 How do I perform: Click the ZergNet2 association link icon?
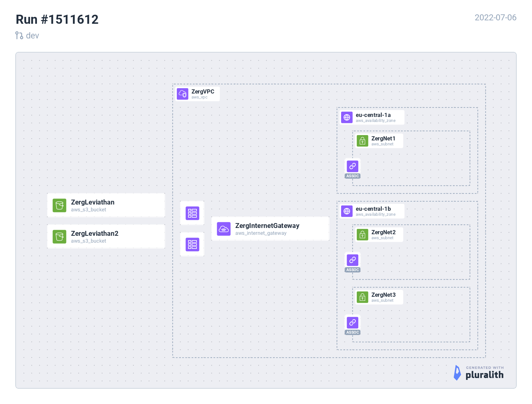352,260
